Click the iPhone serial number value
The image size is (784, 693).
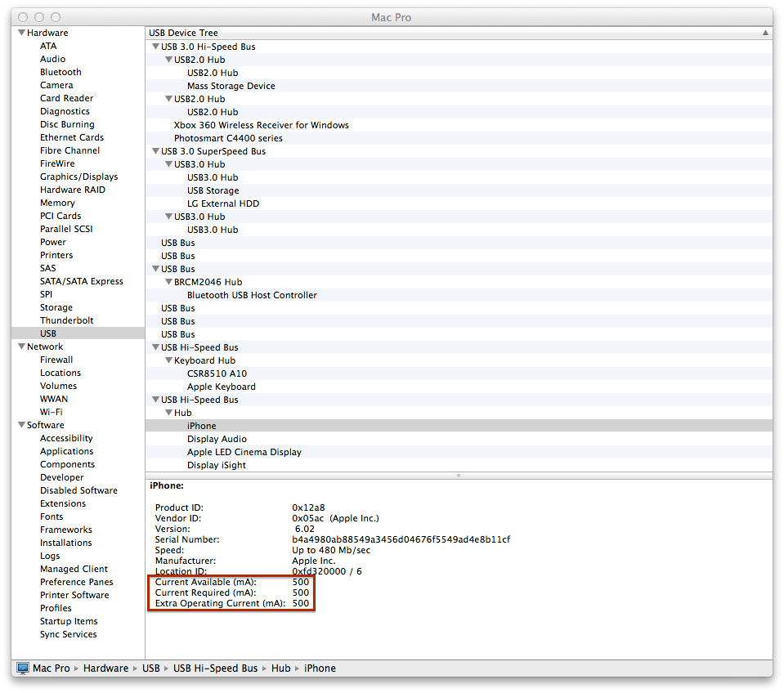tap(401, 539)
